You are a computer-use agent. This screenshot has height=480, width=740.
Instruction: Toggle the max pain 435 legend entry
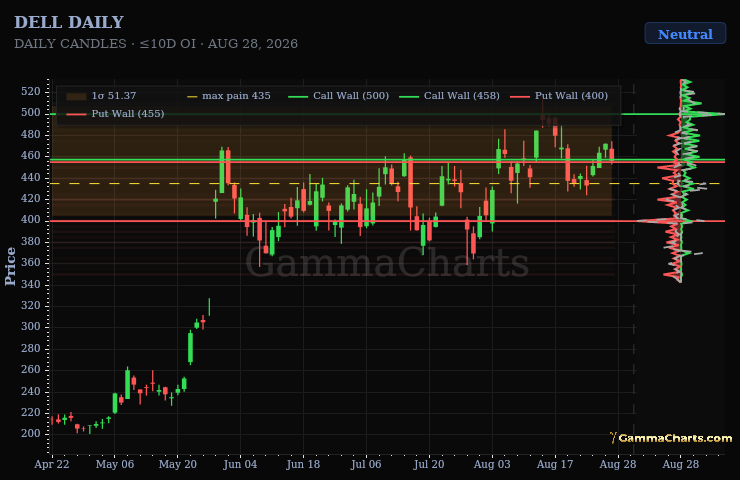pyautogui.click(x=228, y=96)
